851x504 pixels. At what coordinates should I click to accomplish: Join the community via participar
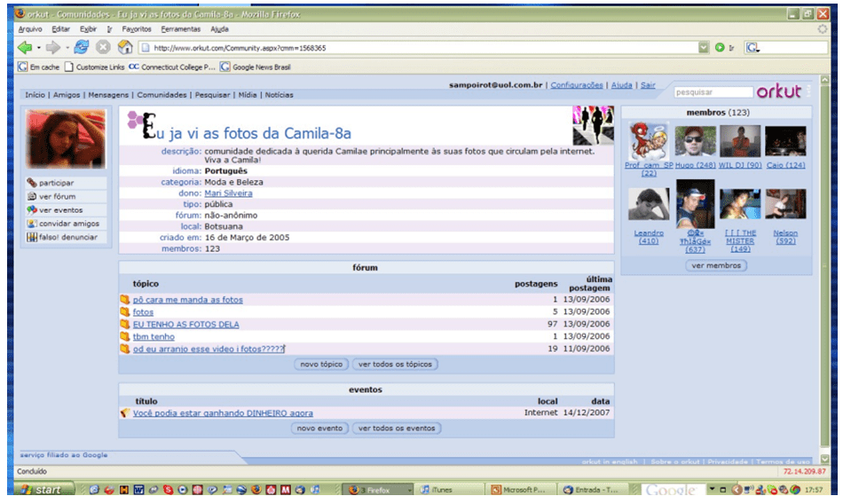57,183
